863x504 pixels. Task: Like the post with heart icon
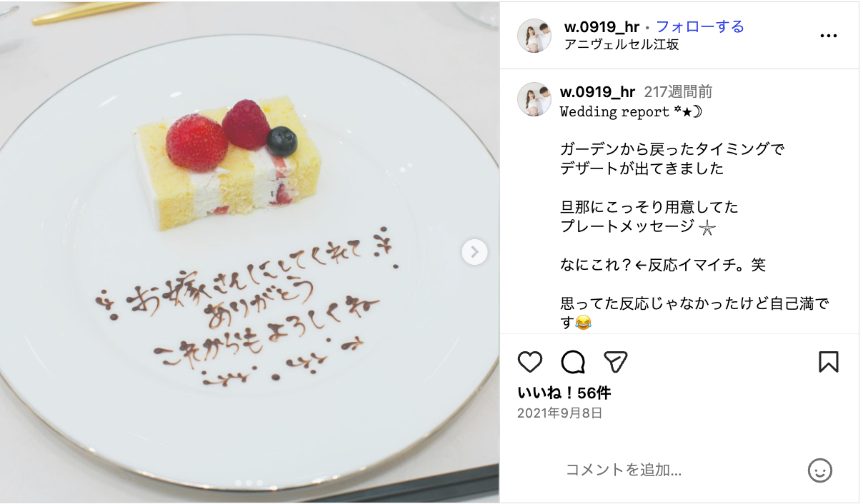click(x=530, y=362)
